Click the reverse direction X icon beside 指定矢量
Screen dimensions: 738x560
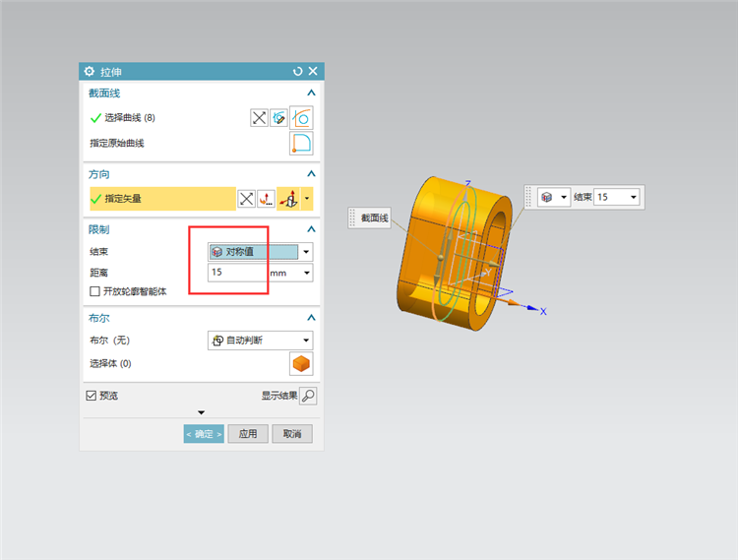coord(246,199)
